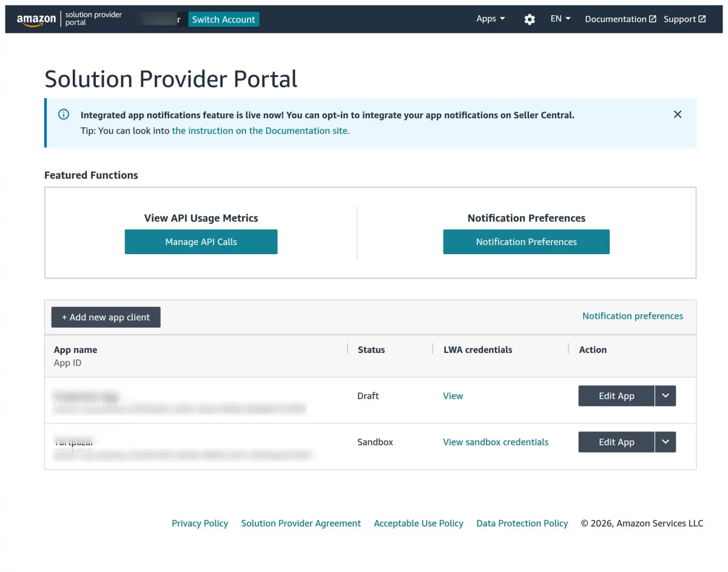Expand the Sandbox app's Edit App arrow

(666, 442)
